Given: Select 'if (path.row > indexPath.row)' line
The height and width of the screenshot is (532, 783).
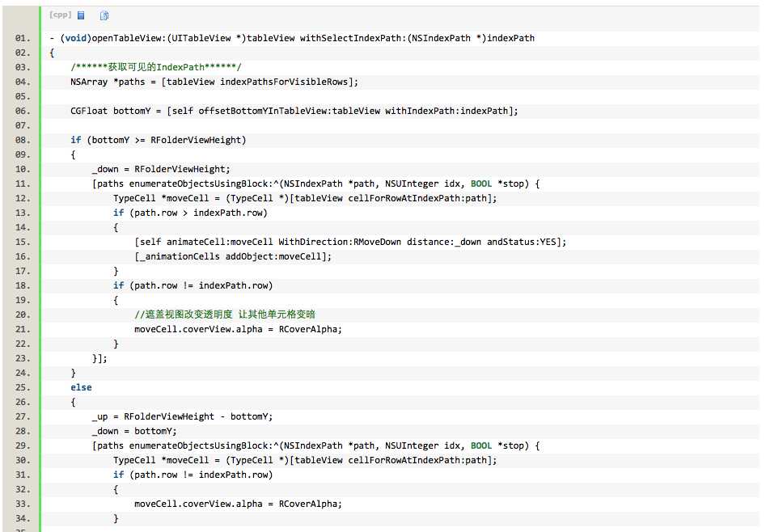Looking at the screenshot, I should pos(190,213).
